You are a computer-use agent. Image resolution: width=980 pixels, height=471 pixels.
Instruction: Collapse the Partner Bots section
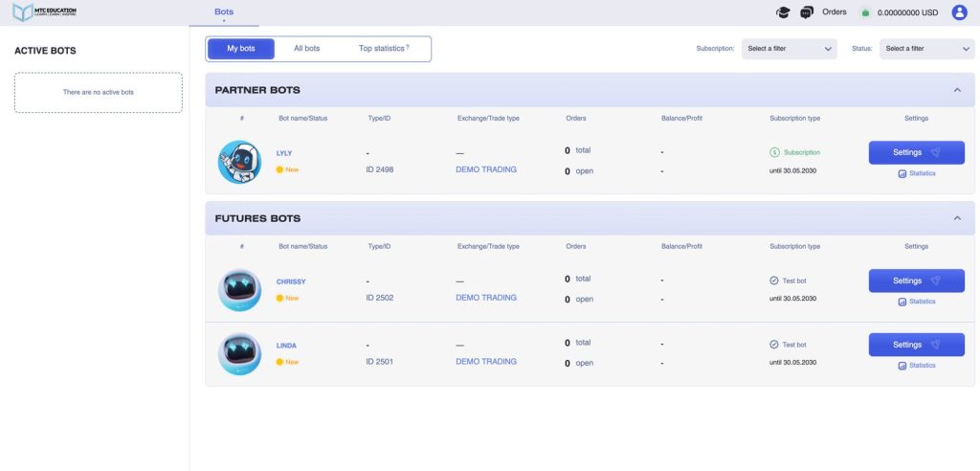click(957, 90)
